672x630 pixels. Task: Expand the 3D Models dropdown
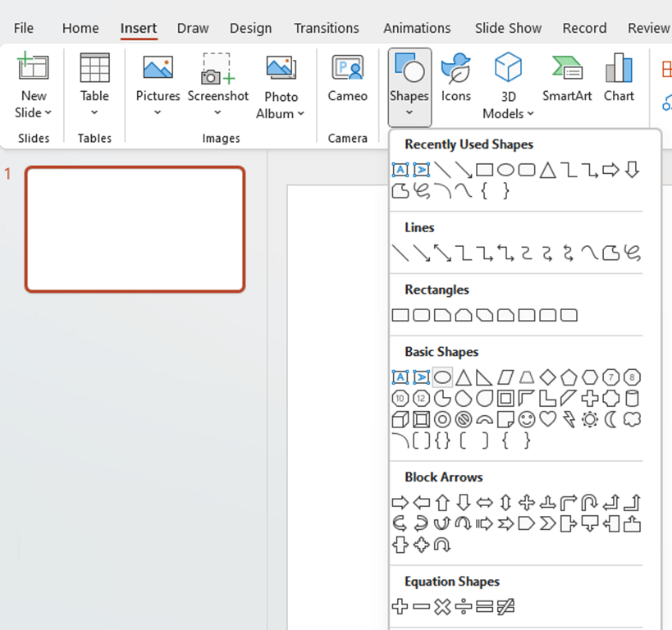(x=531, y=114)
